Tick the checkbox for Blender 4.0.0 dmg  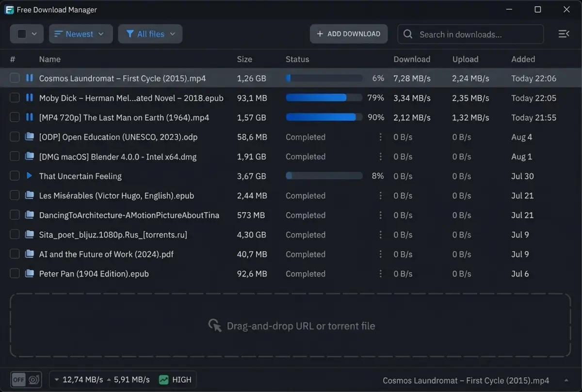point(15,157)
